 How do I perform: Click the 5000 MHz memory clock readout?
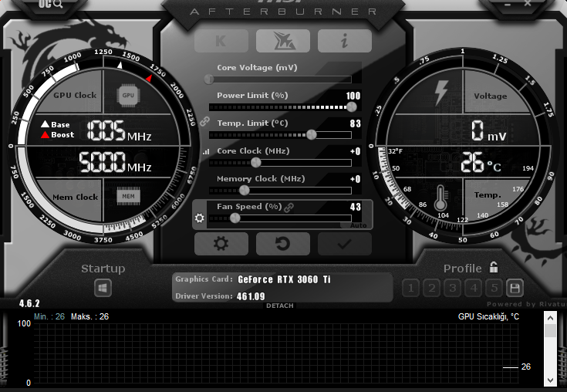115,162
